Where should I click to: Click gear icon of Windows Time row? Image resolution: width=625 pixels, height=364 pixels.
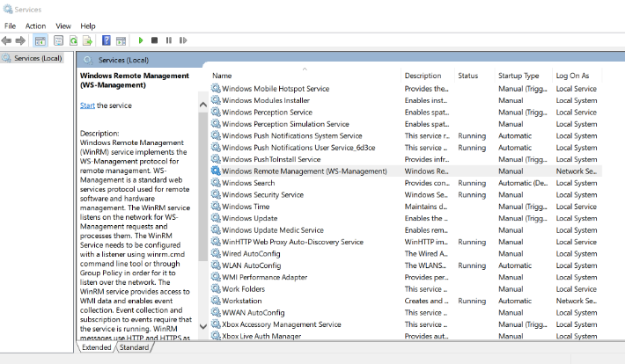coord(216,206)
